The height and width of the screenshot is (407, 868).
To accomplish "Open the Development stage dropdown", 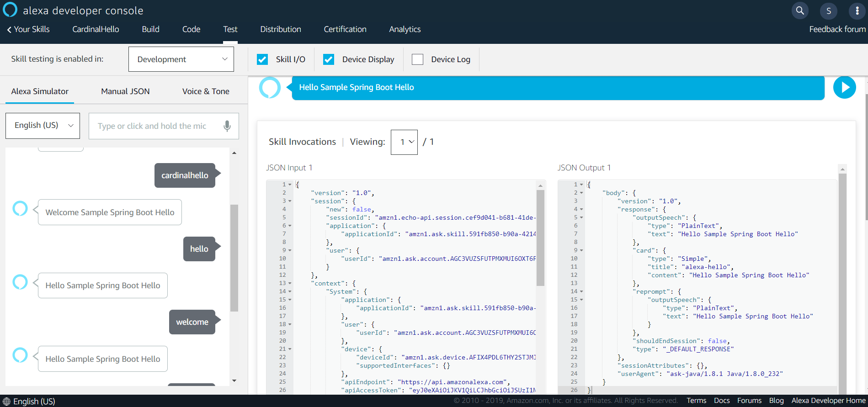I will point(181,59).
